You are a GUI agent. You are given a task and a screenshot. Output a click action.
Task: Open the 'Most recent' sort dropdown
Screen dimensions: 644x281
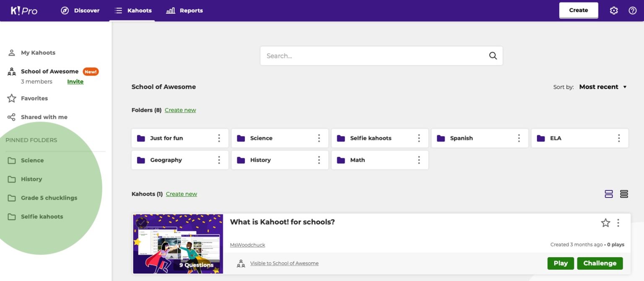(599, 87)
